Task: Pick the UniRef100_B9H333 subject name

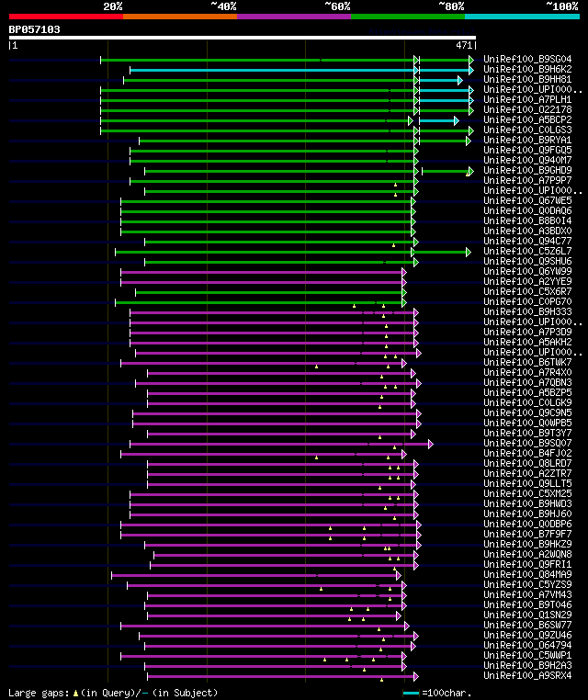Action: [527, 311]
